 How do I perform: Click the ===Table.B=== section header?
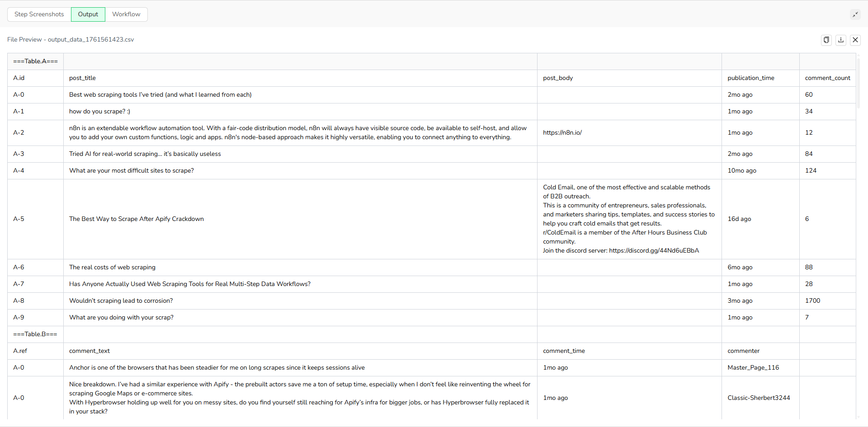tap(35, 334)
